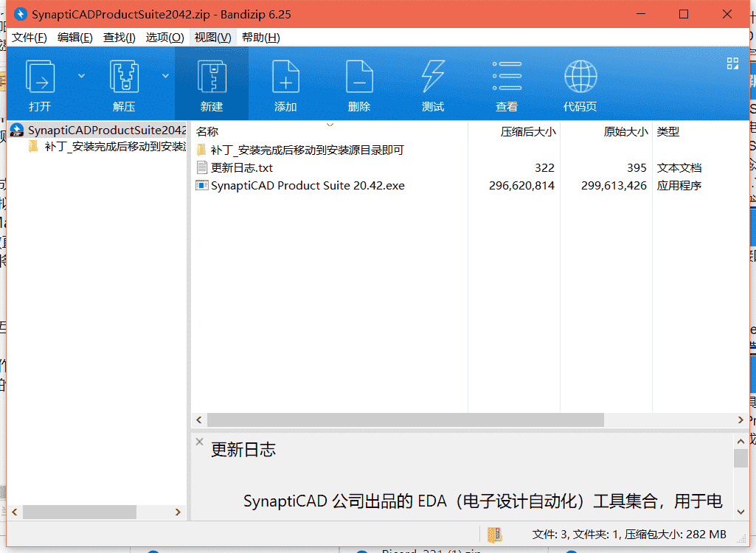Sort by the 类型 column header
756x553 pixels.
(667, 131)
